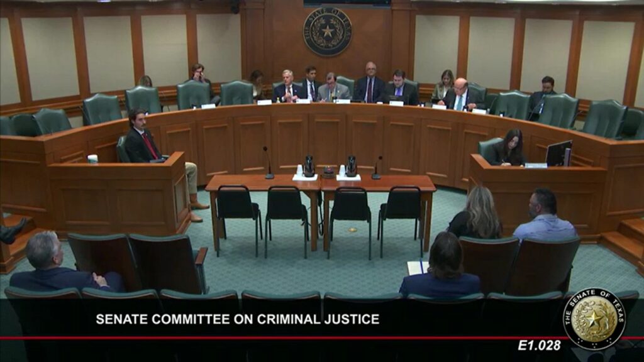Image resolution: width=644 pixels, height=362 pixels.
Task: Click the man in light blue shirt
Action: [x=545, y=215]
